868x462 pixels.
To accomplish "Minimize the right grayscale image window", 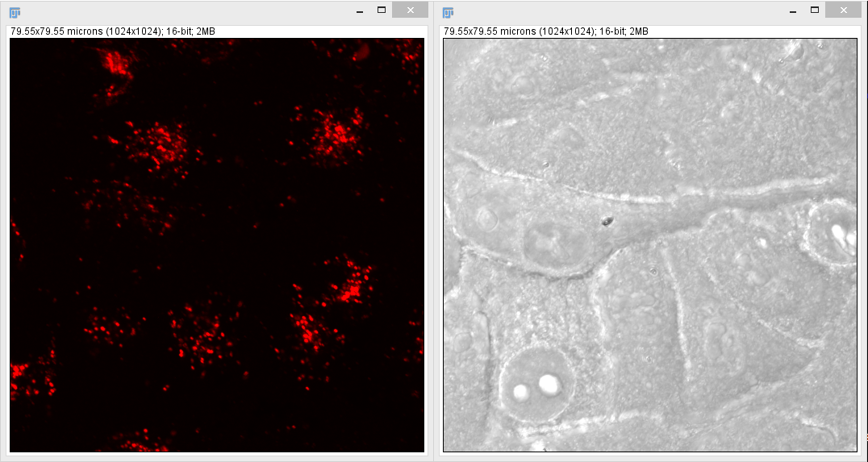I will 793,10.
